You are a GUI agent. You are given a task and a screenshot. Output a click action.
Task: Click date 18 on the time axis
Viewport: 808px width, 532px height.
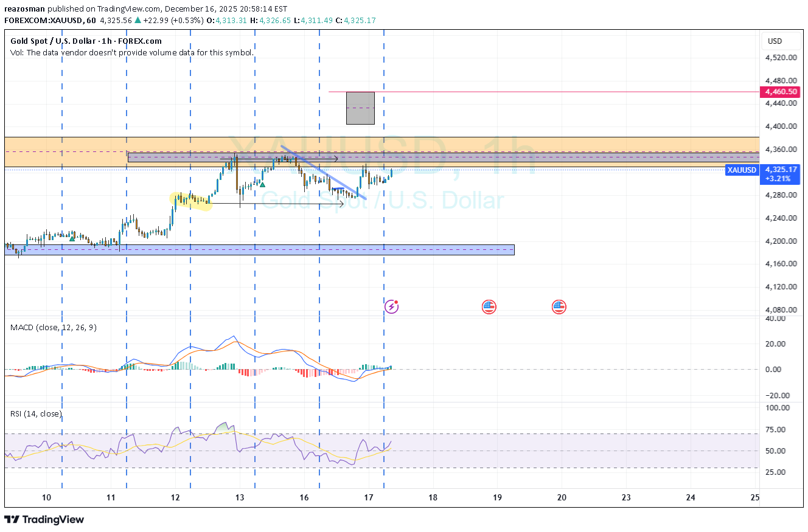click(433, 497)
